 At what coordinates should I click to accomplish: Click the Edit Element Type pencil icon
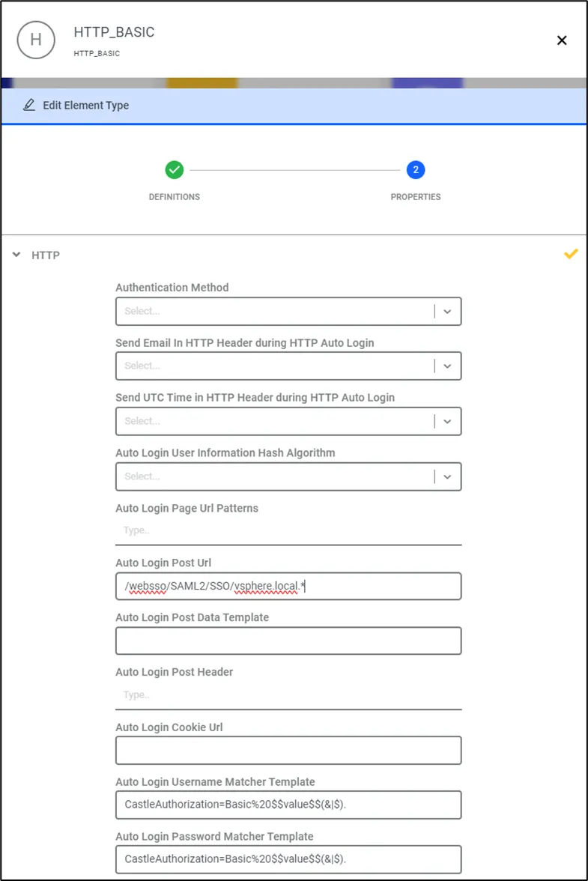click(x=29, y=105)
